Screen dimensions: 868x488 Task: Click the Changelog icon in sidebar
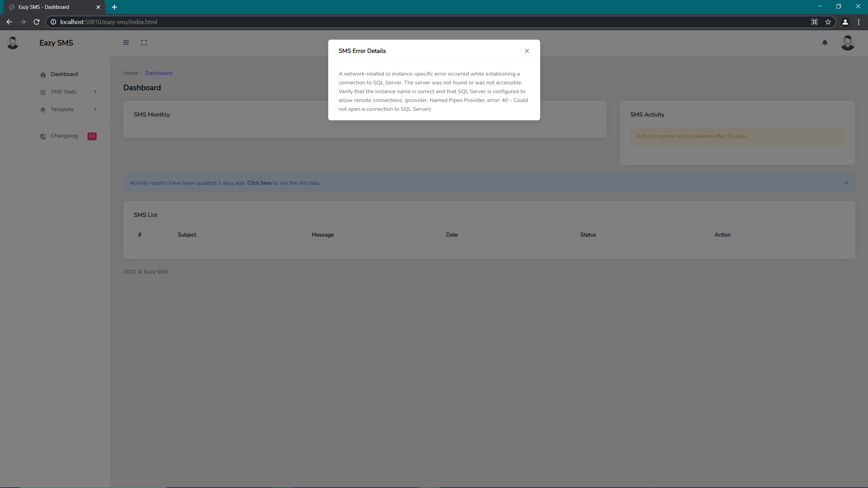point(43,136)
